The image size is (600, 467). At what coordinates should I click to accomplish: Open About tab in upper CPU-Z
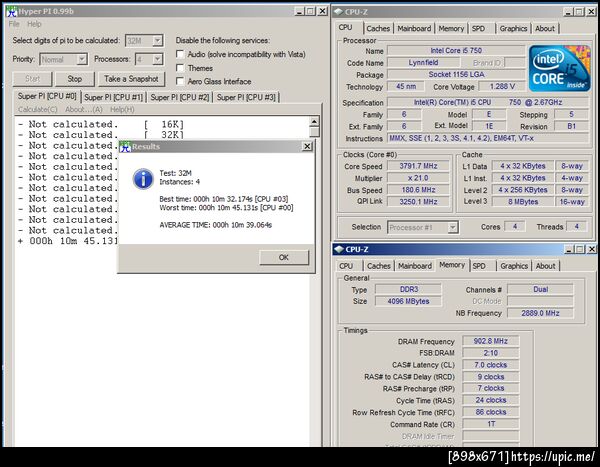click(x=545, y=28)
